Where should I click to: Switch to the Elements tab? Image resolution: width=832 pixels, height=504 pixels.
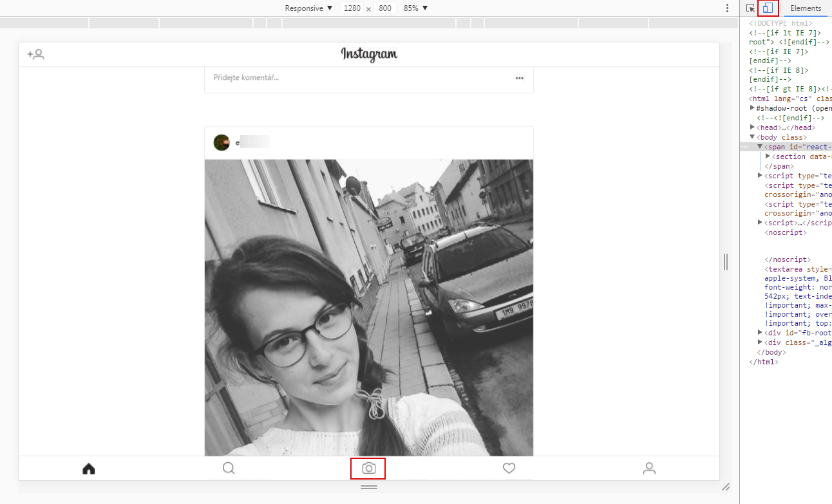click(806, 8)
